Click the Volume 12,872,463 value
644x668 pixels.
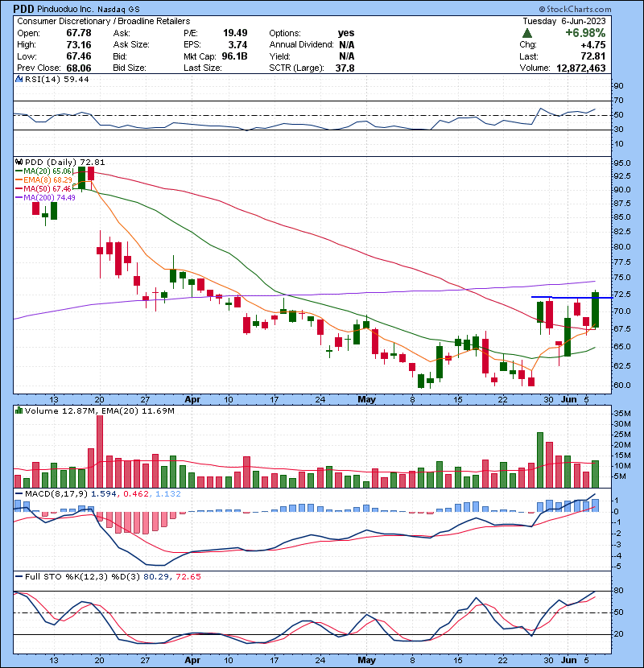[x=581, y=68]
